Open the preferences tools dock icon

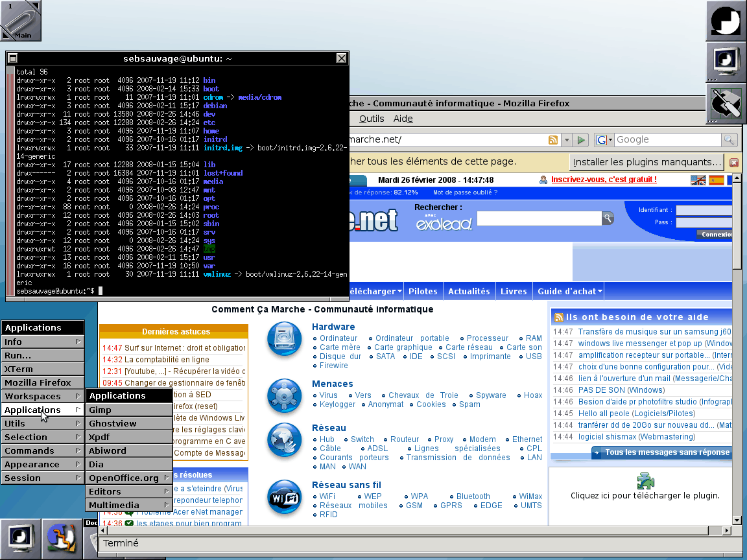coord(726,103)
